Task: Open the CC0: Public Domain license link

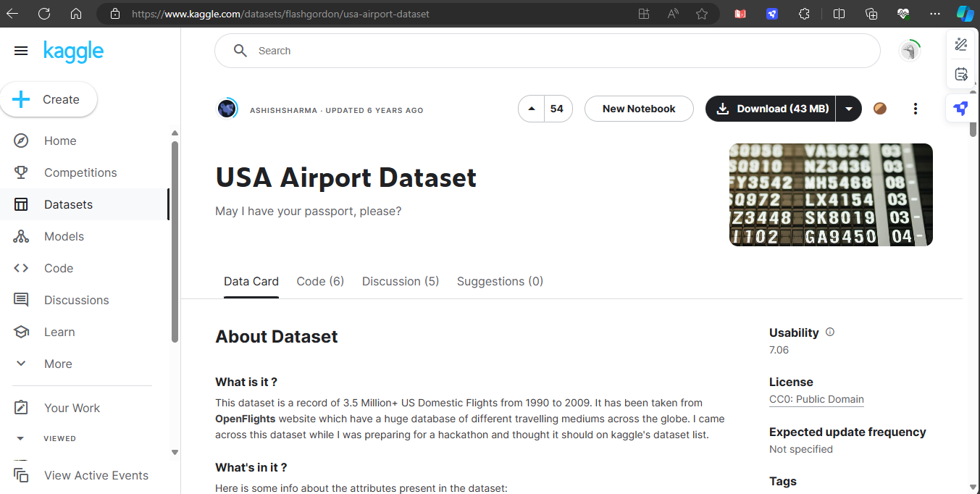Action: (816, 399)
